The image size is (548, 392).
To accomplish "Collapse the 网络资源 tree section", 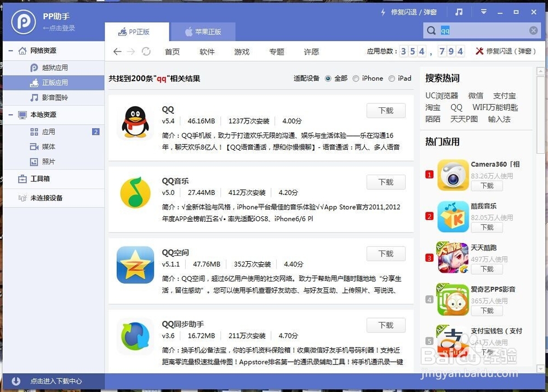I will click(x=11, y=51).
